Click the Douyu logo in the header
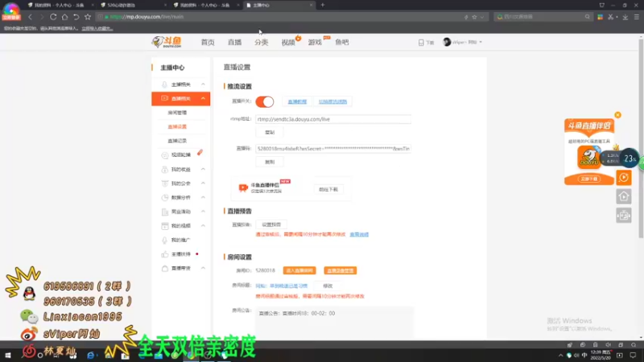This screenshot has height=362, width=644. [167, 42]
